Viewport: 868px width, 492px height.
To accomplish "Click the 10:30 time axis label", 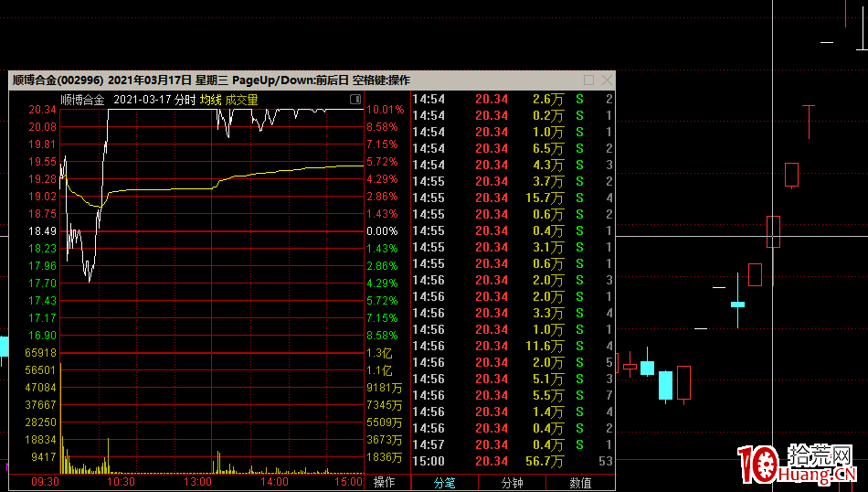I will 122,482.
